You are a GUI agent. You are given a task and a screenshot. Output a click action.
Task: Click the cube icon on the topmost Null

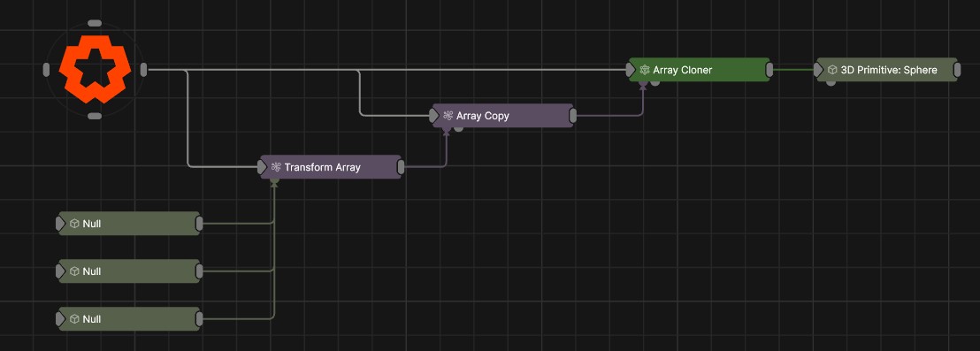pyautogui.click(x=74, y=224)
